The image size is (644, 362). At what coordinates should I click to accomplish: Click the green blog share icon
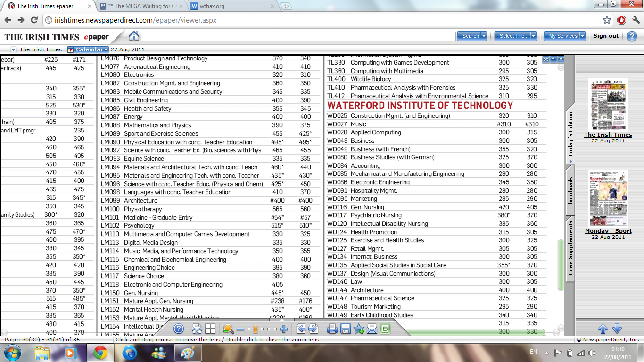tap(385, 329)
